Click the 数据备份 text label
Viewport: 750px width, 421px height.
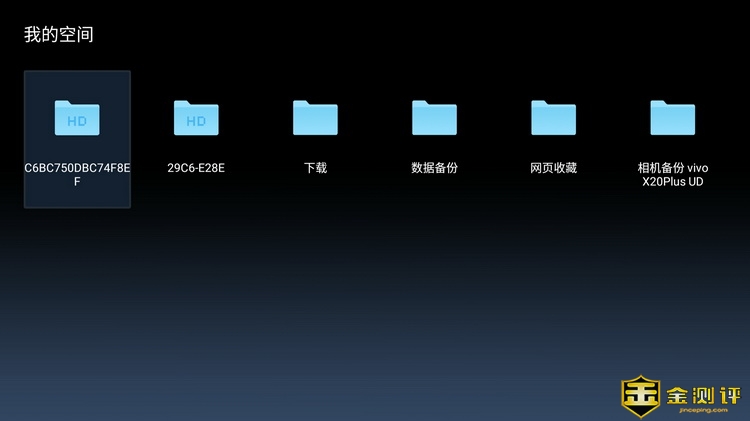(434, 168)
